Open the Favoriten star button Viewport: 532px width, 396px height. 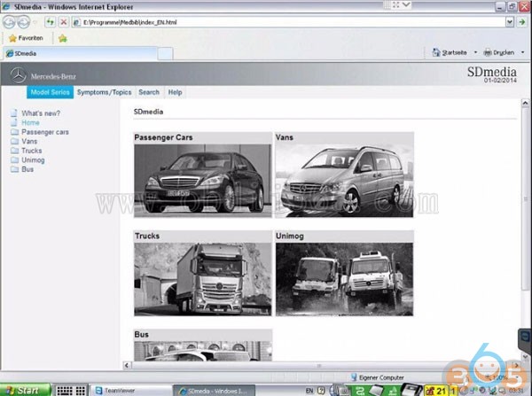26,38
